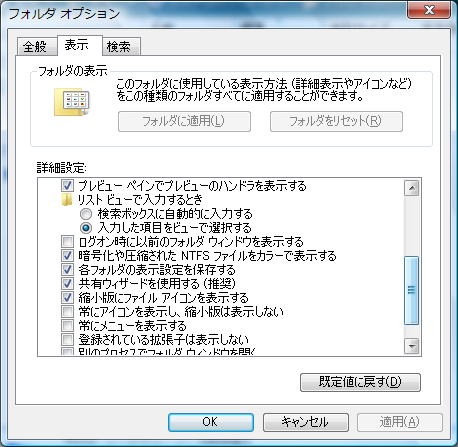Check 登録されている拡張子は表示しない
This screenshot has height=447, width=458.
pos(67,340)
